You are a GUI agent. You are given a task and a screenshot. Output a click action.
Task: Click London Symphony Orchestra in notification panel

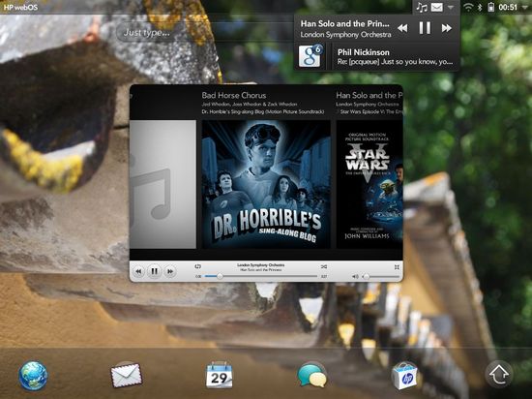click(x=345, y=35)
